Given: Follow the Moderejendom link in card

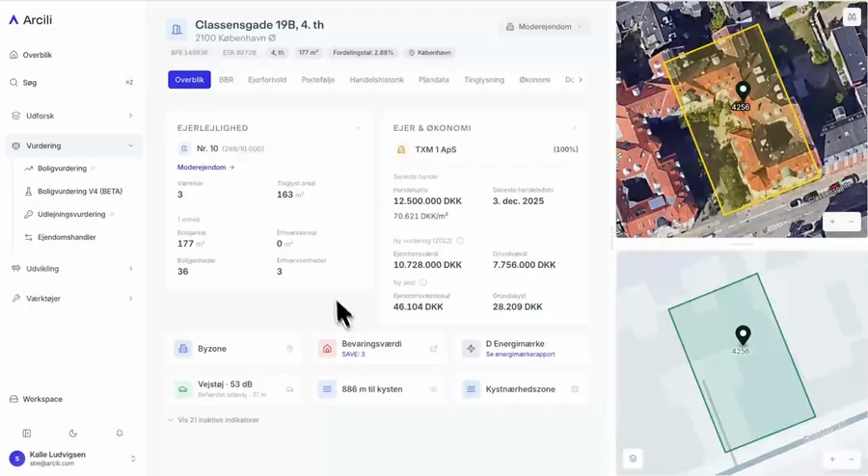Looking at the screenshot, I should (x=205, y=167).
